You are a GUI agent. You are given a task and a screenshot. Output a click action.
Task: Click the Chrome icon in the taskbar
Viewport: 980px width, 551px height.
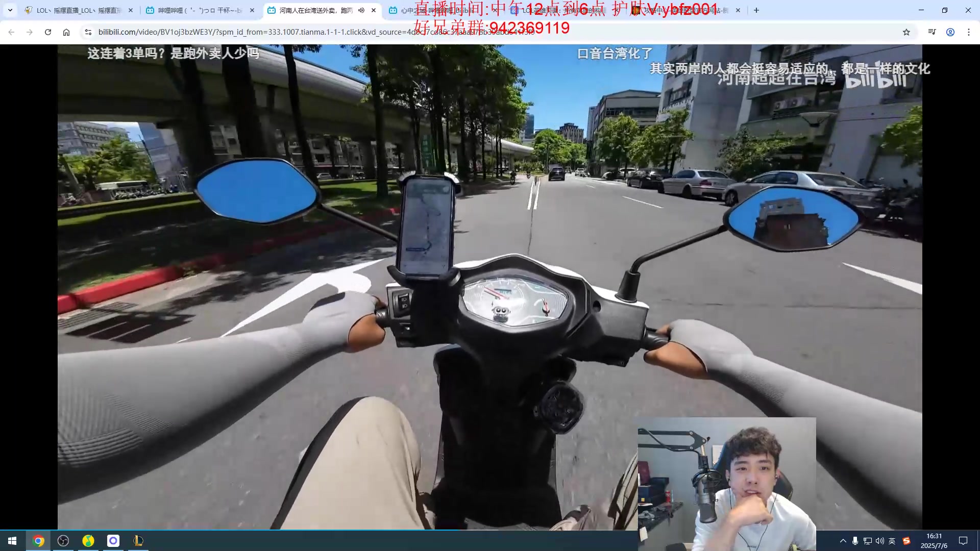[x=38, y=541]
